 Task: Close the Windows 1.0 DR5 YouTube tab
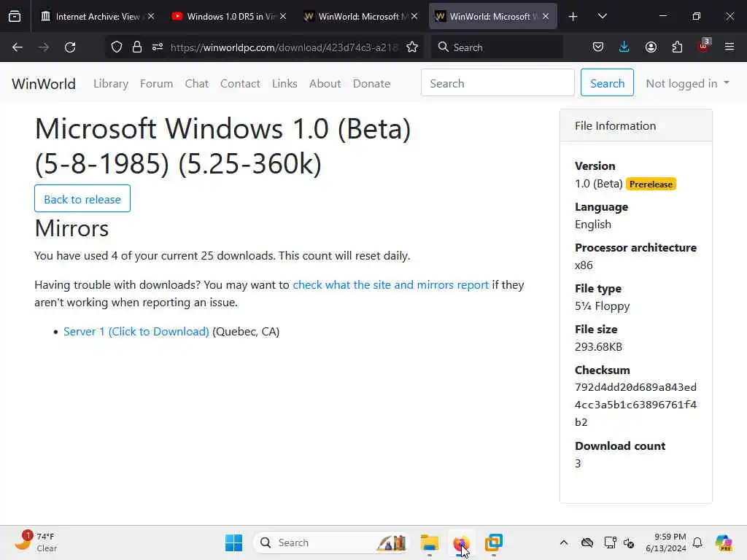tap(283, 16)
